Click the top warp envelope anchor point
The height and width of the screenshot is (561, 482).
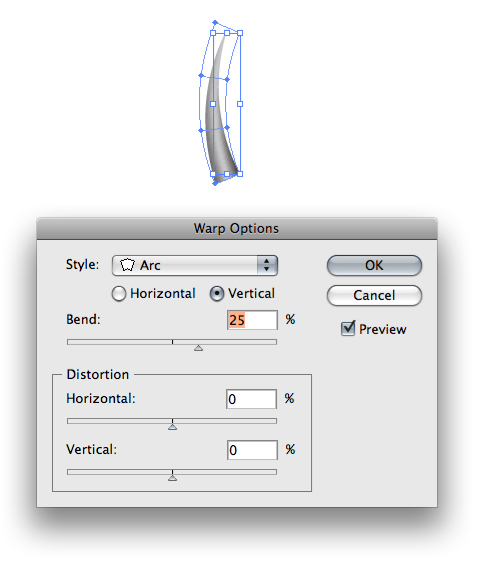tap(215, 23)
